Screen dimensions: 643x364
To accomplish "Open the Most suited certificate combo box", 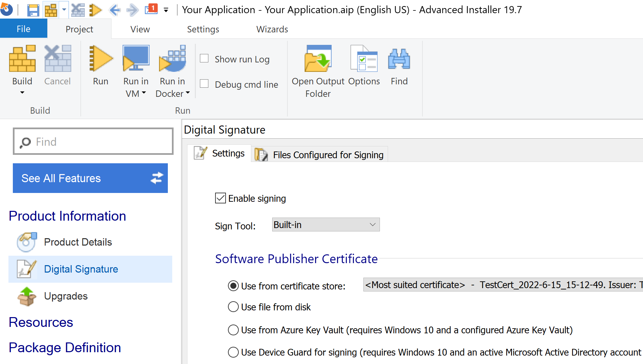I will (503, 285).
